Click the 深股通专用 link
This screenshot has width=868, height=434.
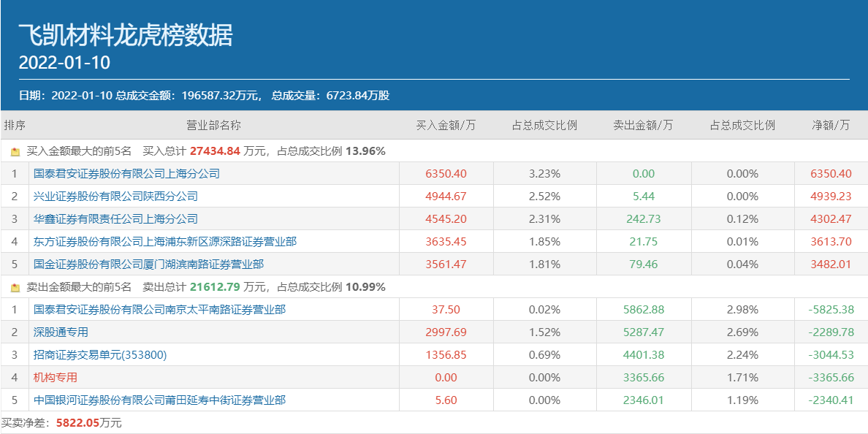(61, 332)
